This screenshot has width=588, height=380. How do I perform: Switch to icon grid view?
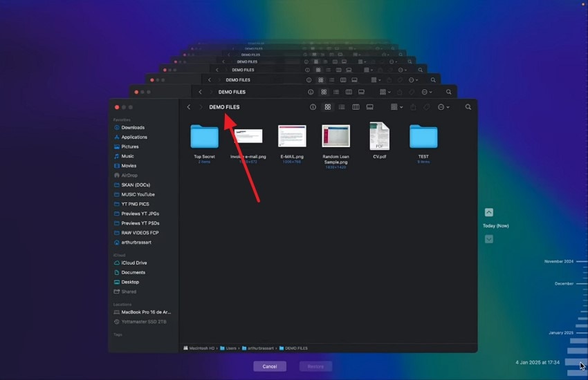328,107
